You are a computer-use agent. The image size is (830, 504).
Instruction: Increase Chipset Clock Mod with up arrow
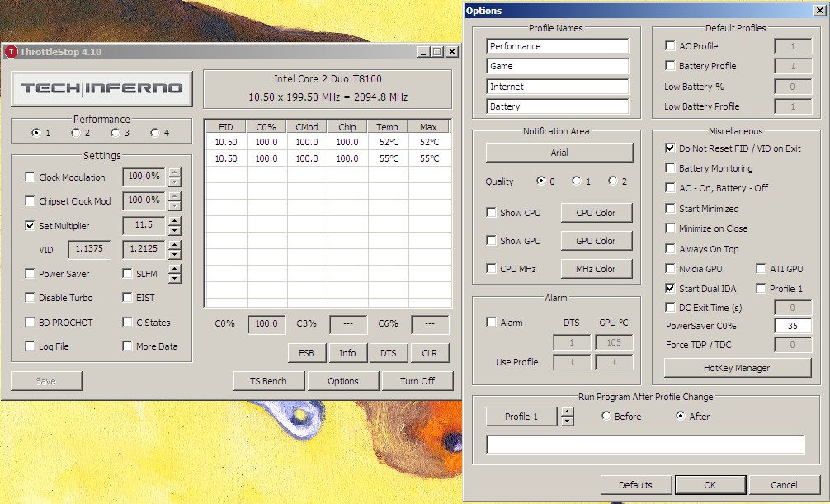pyautogui.click(x=175, y=195)
